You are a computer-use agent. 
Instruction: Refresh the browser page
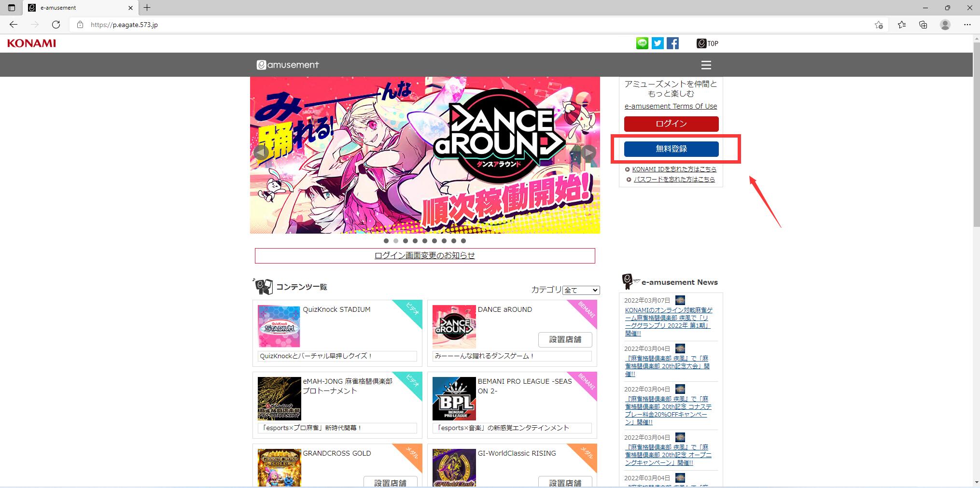tap(56, 25)
